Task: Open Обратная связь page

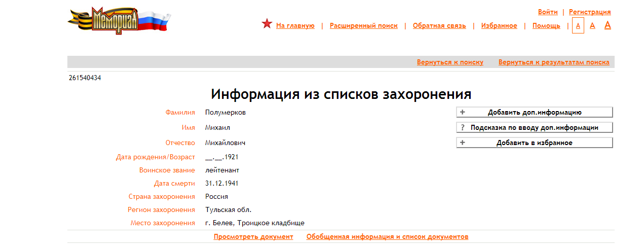Action: click(439, 26)
